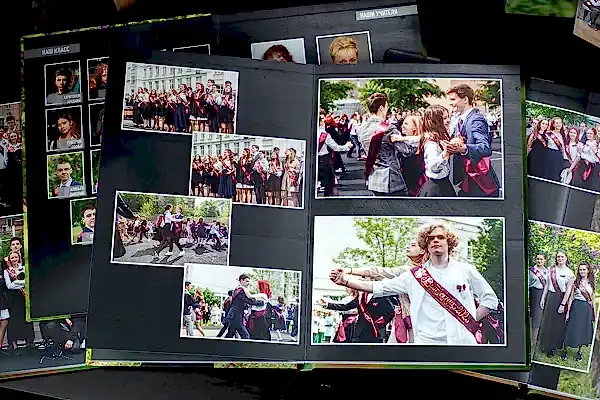Image resolution: width=600 pixels, height=400 pixels.
Task: Select the bottom portrait in left album column
Action: (66, 173)
